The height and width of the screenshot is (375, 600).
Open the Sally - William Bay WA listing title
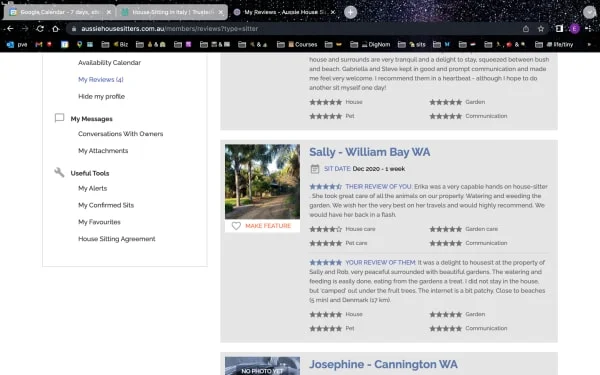(x=370, y=152)
